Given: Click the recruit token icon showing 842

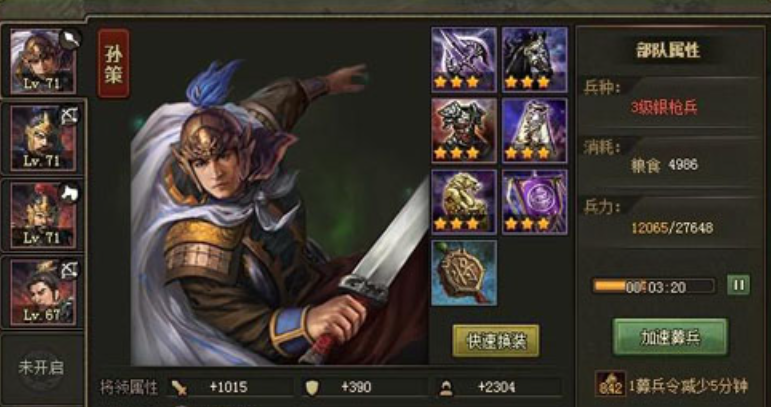Looking at the screenshot, I should (610, 383).
